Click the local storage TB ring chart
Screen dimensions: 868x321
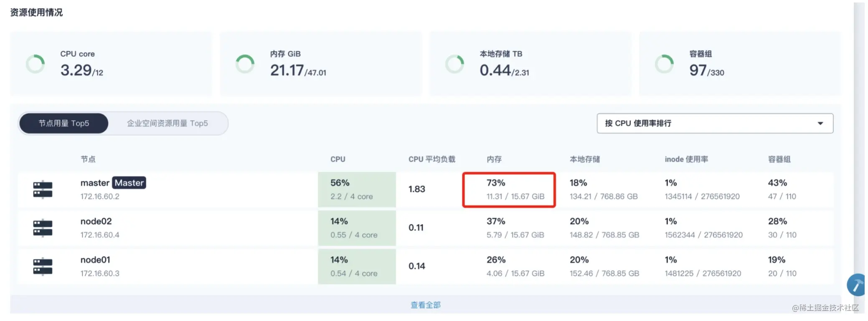[x=455, y=64]
